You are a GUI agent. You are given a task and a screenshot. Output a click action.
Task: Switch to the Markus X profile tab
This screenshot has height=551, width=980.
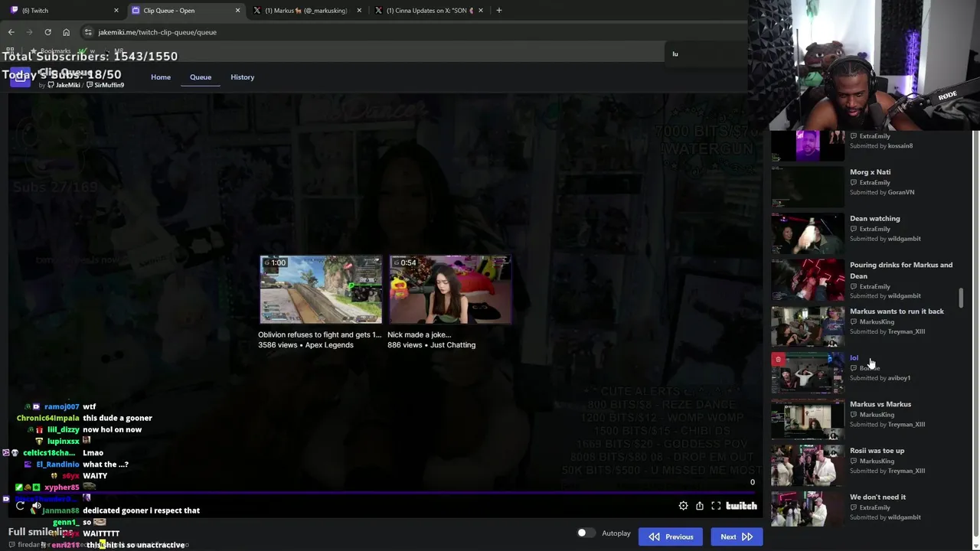point(306,11)
